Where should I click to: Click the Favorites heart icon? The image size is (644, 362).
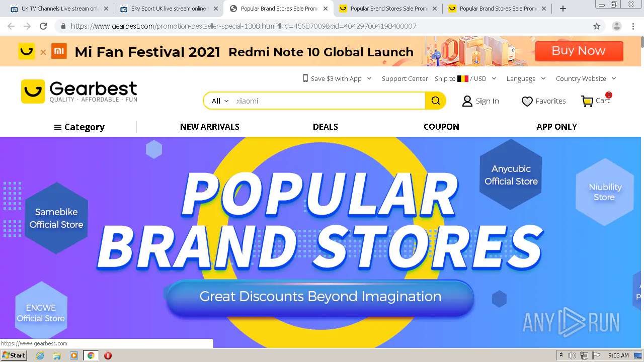pos(527,102)
